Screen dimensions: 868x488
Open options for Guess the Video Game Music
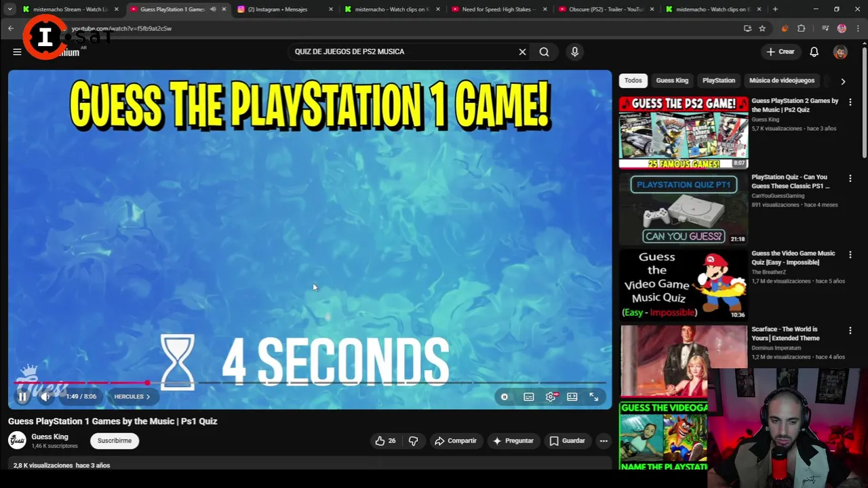click(x=850, y=255)
